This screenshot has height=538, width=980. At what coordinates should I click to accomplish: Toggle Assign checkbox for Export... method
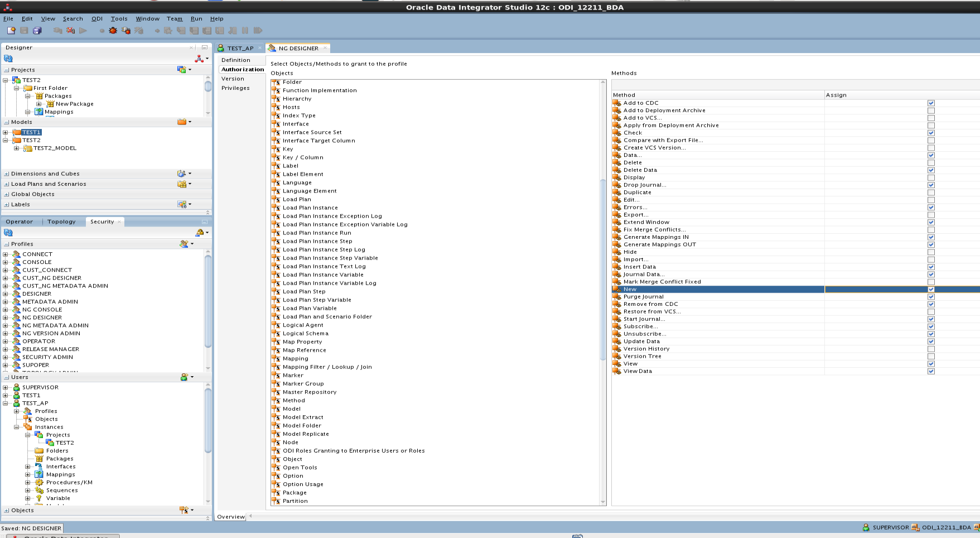(x=931, y=215)
